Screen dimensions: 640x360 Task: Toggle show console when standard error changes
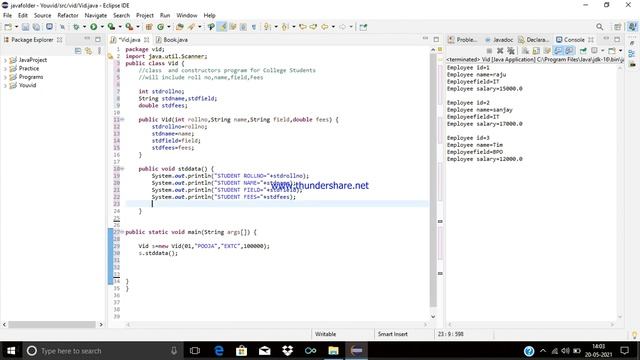click(570, 51)
